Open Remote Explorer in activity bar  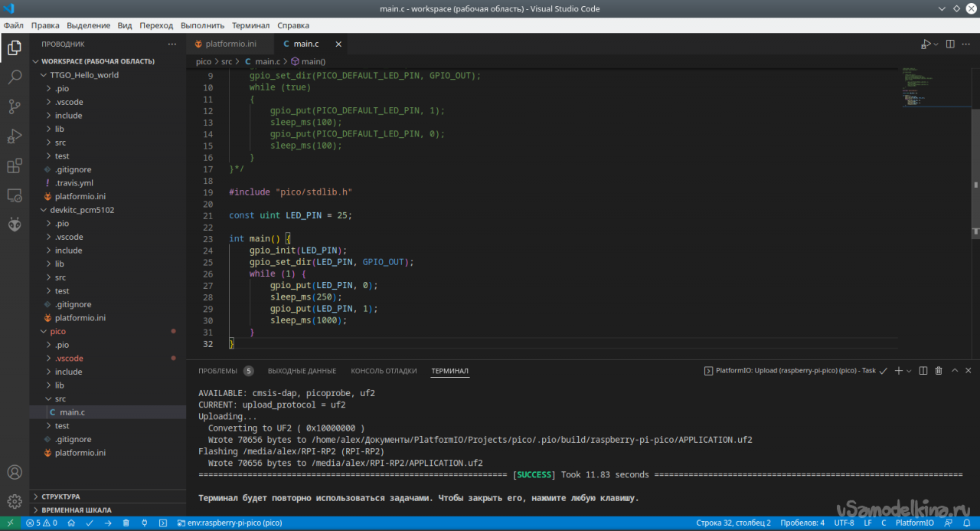(x=15, y=195)
